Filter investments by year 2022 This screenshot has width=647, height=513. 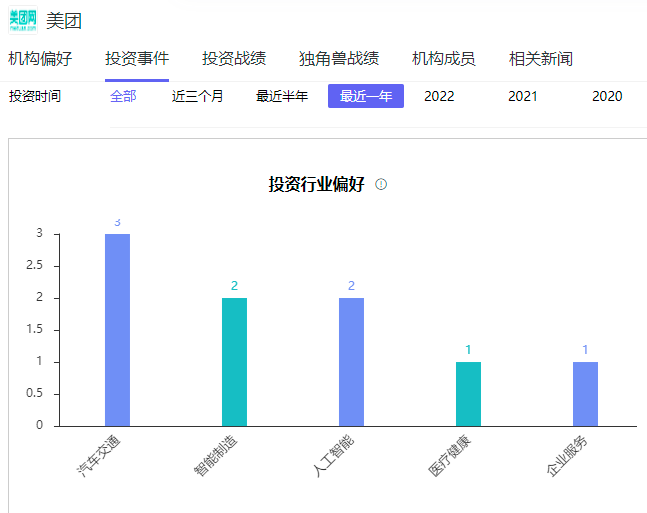coord(439,96)
